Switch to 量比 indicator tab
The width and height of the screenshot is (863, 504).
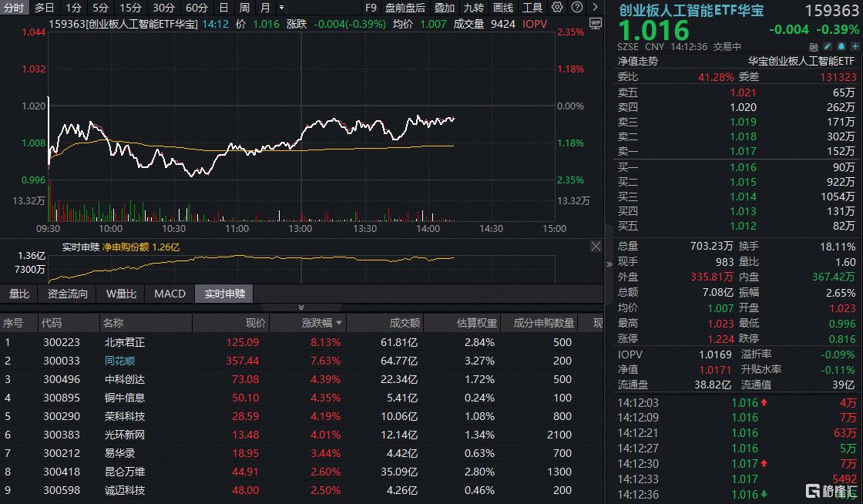(x=19, y=294)
